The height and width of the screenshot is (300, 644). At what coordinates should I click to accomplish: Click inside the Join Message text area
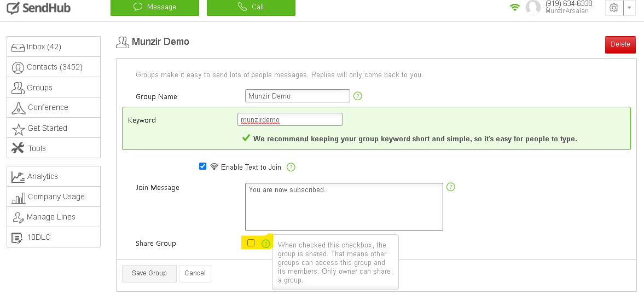tap(344, 207)
